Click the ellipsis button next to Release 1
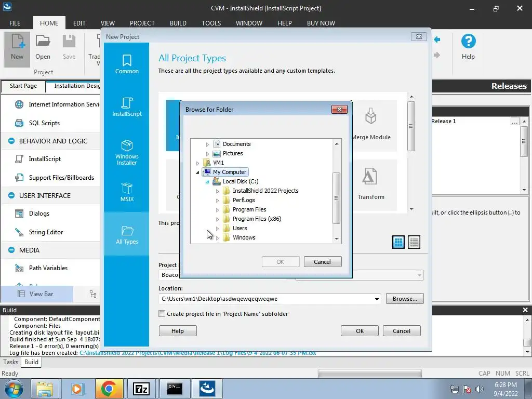532x399 pixels. [515, 121]
